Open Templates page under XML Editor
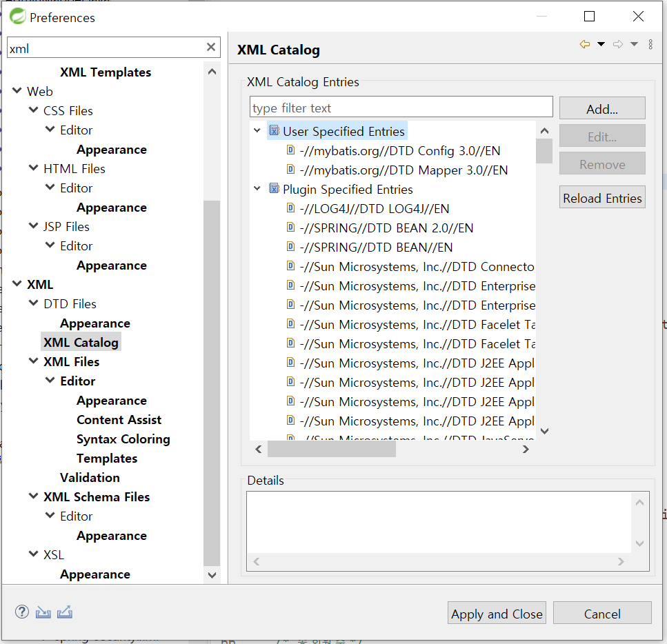The height and width of the screenshot is (644, 667). point(107,458)
